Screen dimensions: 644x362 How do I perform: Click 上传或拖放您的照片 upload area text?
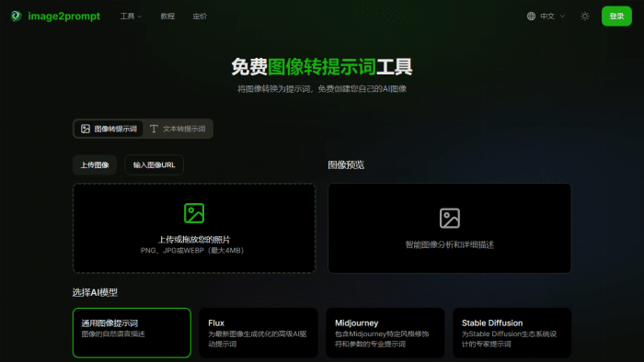(194, 240)
